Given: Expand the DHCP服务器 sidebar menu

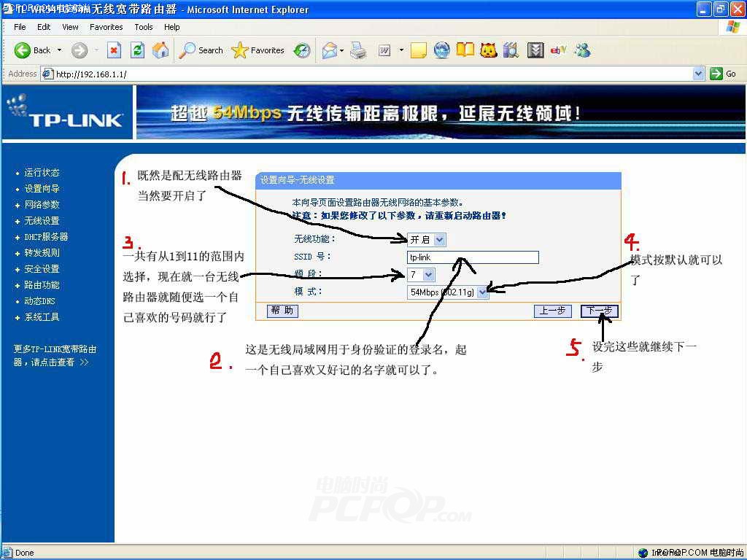Looking at the screenshot, I should [x=46, y=237].
